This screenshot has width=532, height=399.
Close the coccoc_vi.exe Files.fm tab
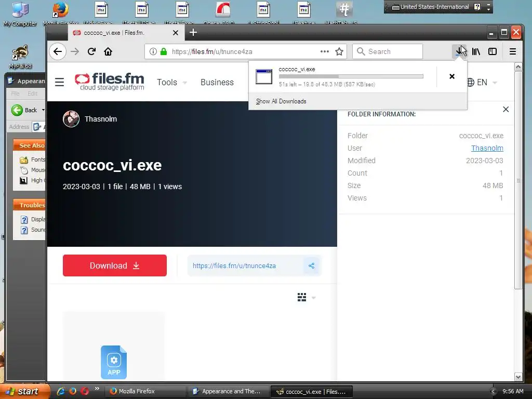click(176, 33)
